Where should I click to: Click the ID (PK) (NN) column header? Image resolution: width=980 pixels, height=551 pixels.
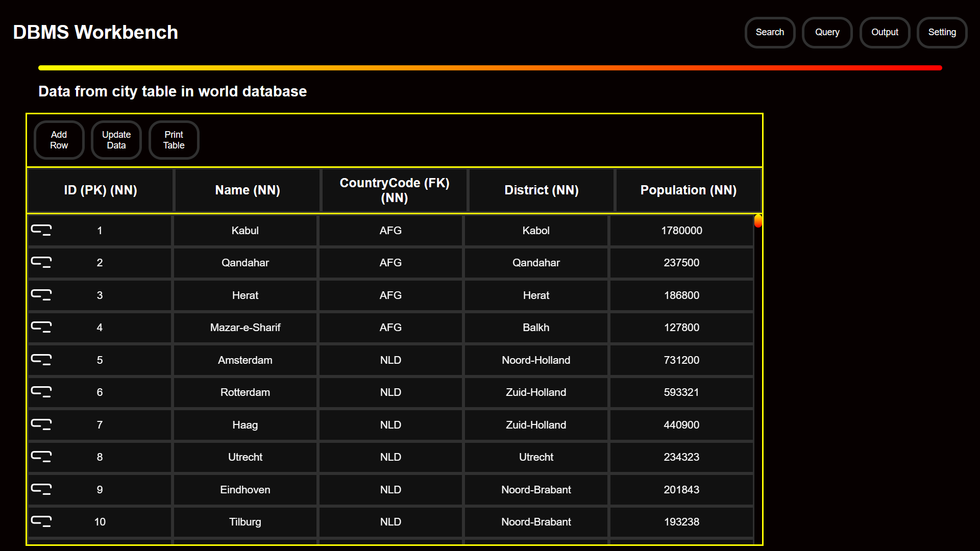101,190
